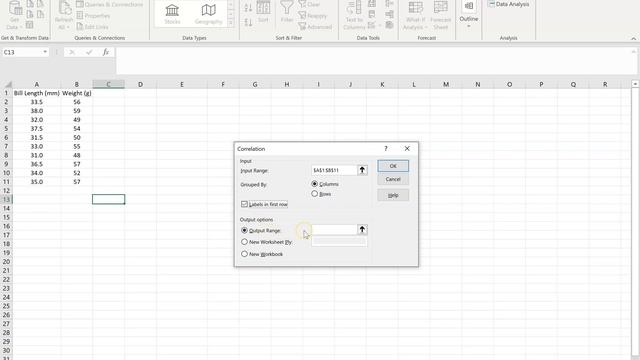Click cell containing 48

(x=76, y=155)
